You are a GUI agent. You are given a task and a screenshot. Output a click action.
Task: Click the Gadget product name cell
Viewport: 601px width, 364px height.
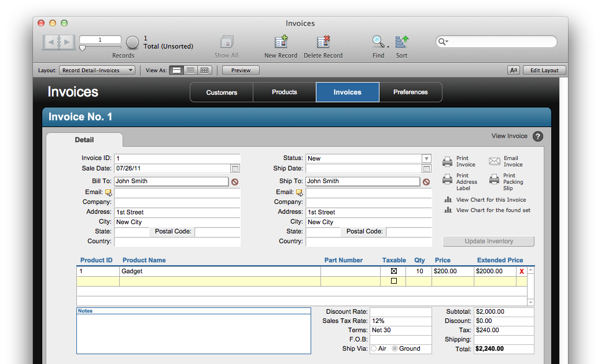point(220,272)
